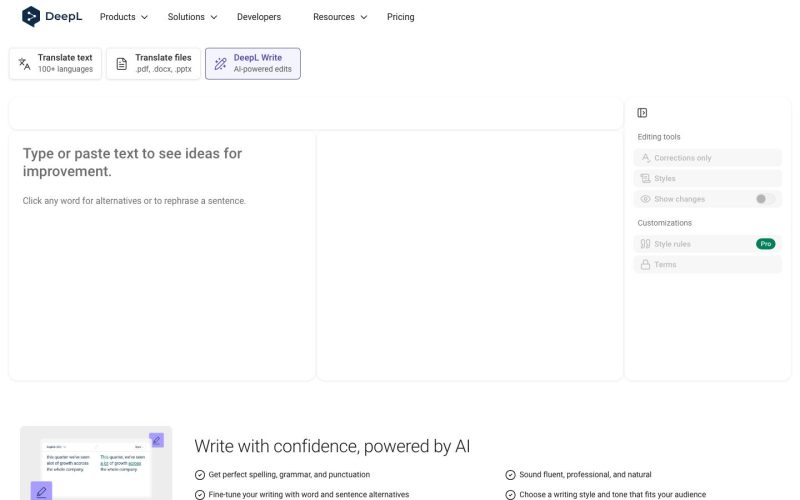Open the Terms customization
This screenshot has width=800, height=500.
click(x=707, y=264)
